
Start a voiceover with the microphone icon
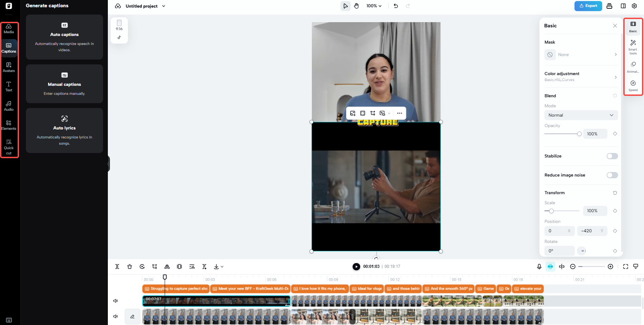539,267
